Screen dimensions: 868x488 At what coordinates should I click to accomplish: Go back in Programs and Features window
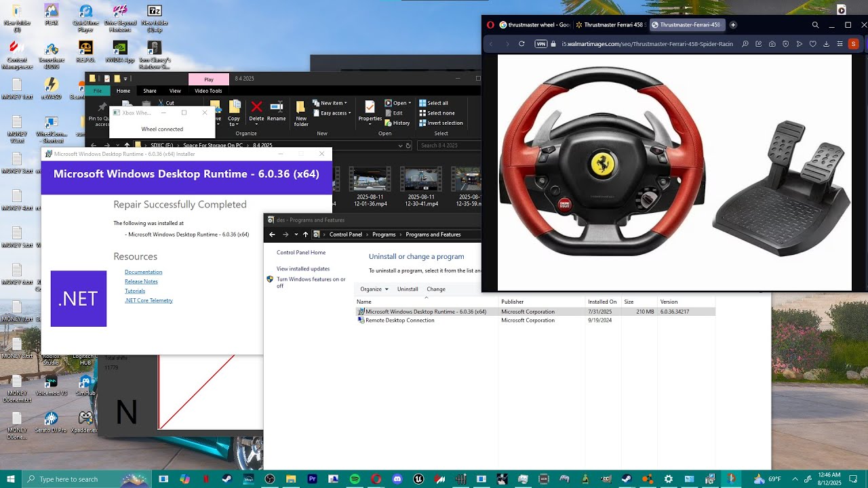[x=272, y=235]
